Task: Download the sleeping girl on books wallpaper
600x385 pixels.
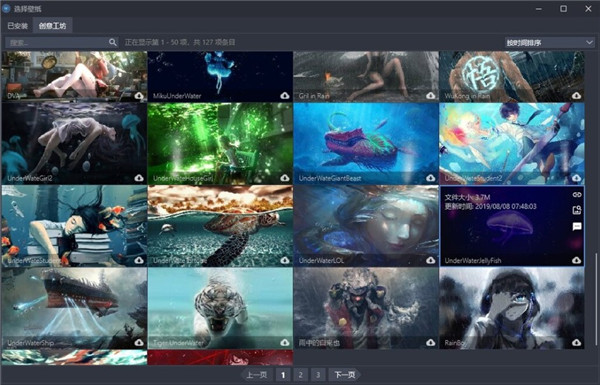Action: pos(139,260)
